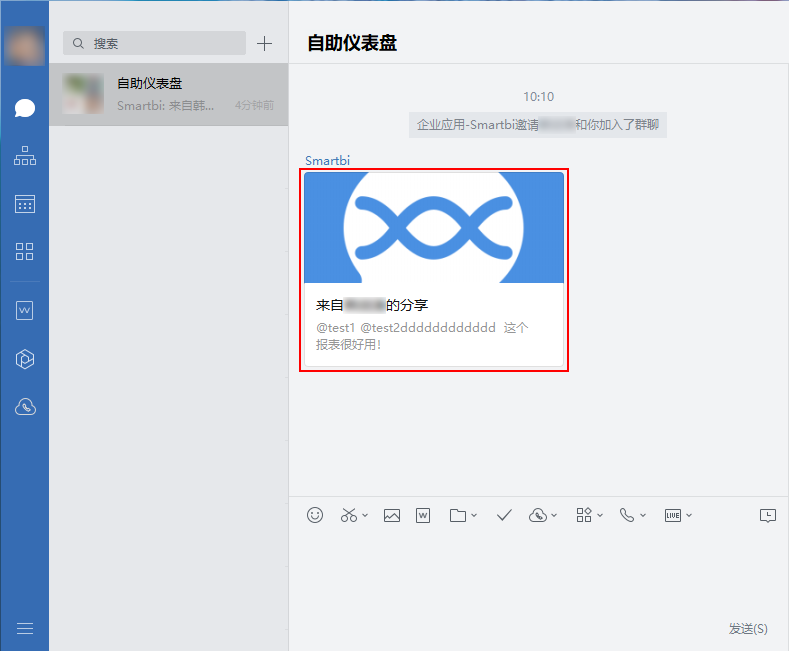Click the cloud call icon in toolbar
This screenshot has width=789, height=651.
click(x=538, y=515)
